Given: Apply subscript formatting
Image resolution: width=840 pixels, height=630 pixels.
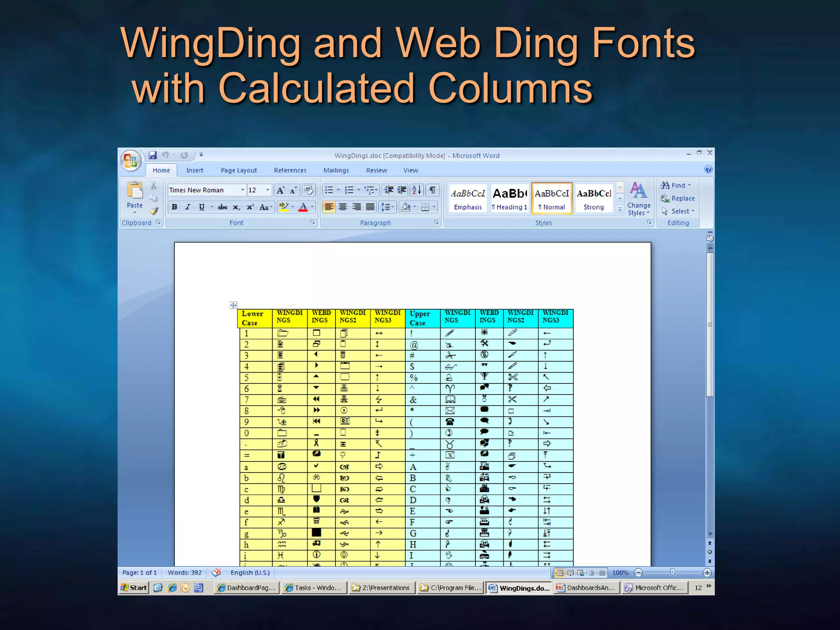Looking at the screenshot, I should click(236, 208).
